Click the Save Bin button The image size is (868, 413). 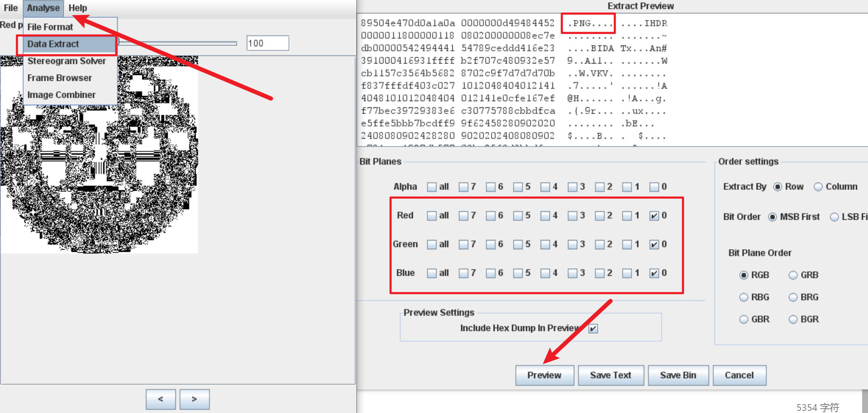click(x=678, y=375)
